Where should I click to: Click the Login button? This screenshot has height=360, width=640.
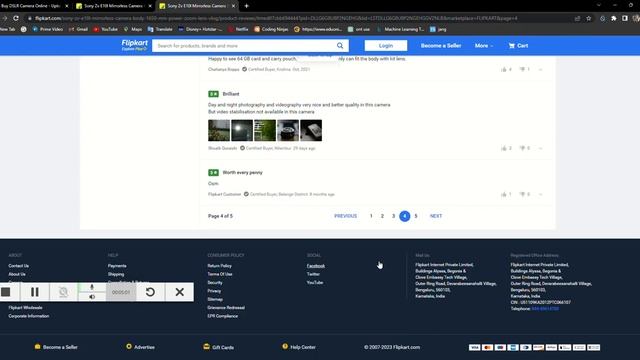pyautogui.click(x=386, y=46)
